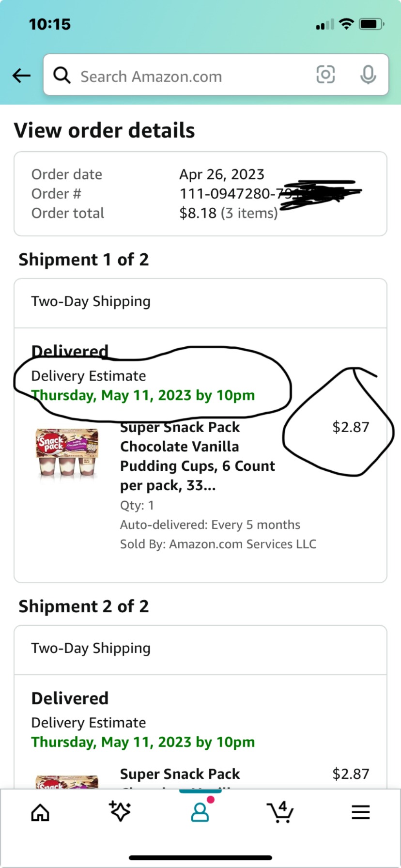The width and height of the screenshot is (401, 868).
Task: Tap the order number text
Action: 228,193
